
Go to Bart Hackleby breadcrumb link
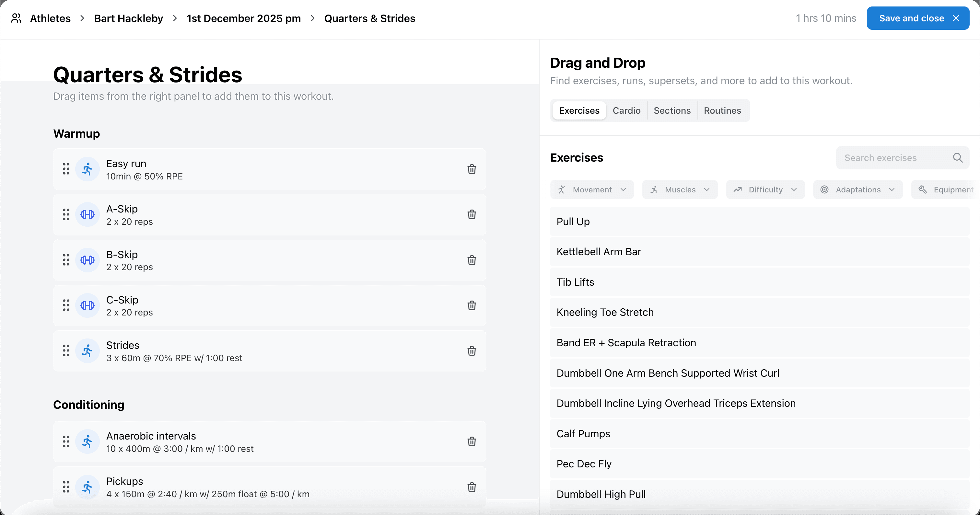click(x=129, y=18)
